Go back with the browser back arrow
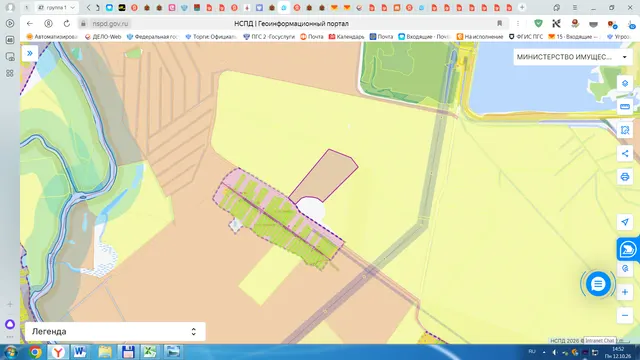The height and width of the screenshot is (360, 640). point(29,24)
